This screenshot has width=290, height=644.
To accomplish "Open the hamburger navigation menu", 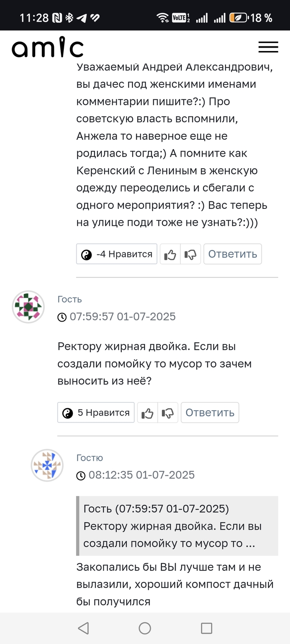I will [x=268, y=47].
